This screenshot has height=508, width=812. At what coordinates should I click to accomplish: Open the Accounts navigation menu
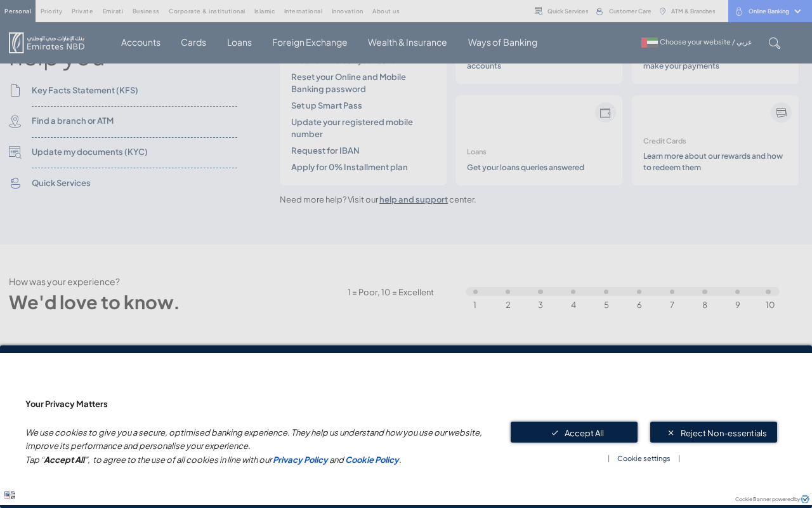(x=141, y=43)
